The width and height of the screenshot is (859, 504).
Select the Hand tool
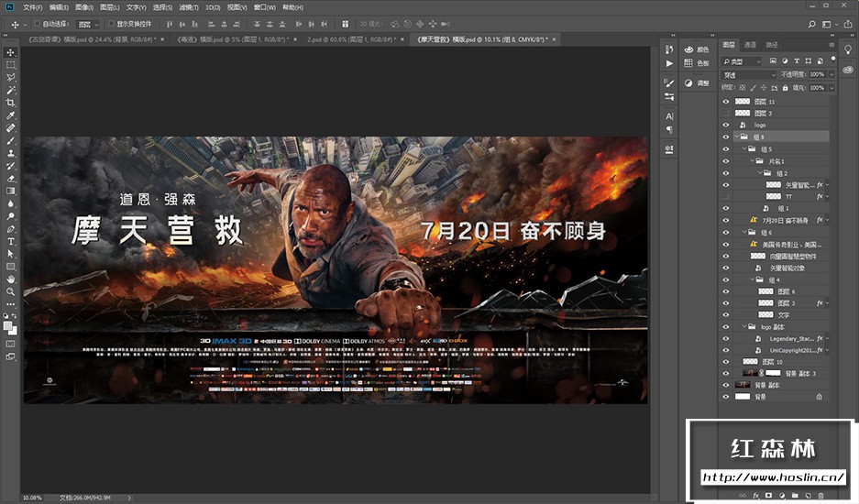(10, 279)
